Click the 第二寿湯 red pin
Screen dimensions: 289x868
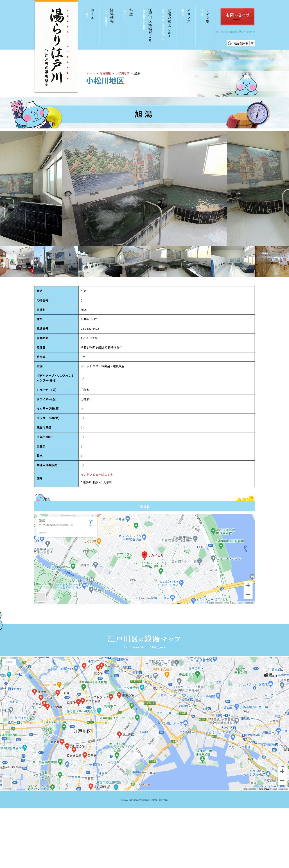tap(119, 734)
